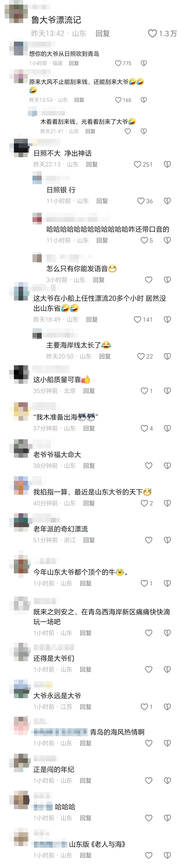This screenshot has width=188, height=868.
Task: Reply to the comment '大爷永远是大爷'
Action: 86,706
